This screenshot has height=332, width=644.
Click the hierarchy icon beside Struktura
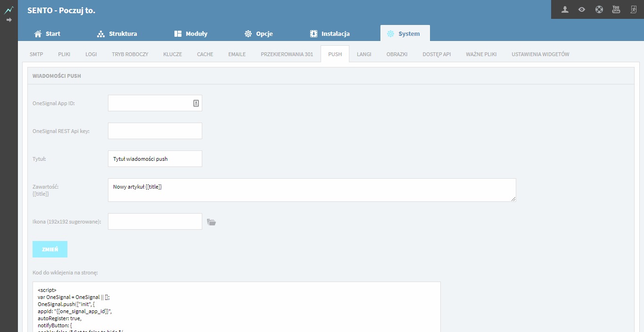[100, 34]
